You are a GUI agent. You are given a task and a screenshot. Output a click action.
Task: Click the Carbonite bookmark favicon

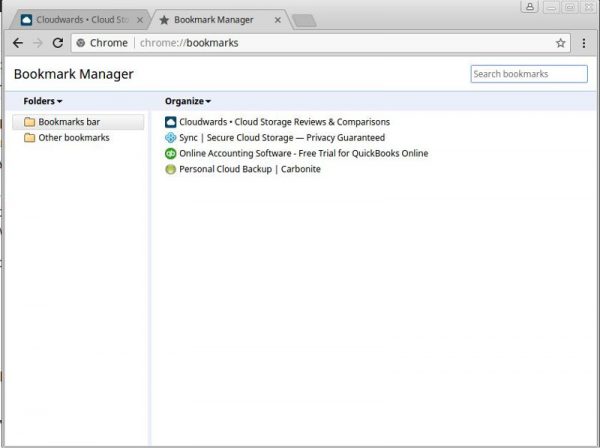170,169
